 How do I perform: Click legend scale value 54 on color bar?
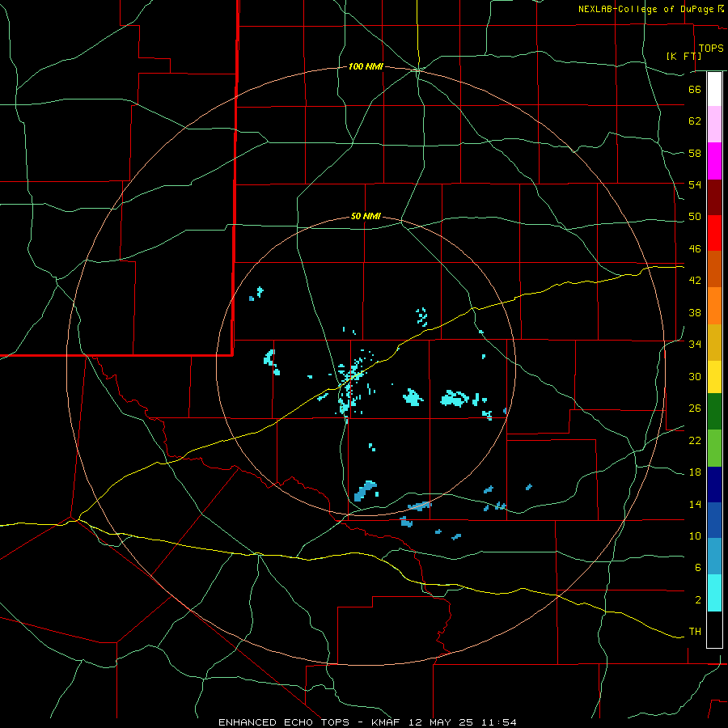(x=695, y=184)
